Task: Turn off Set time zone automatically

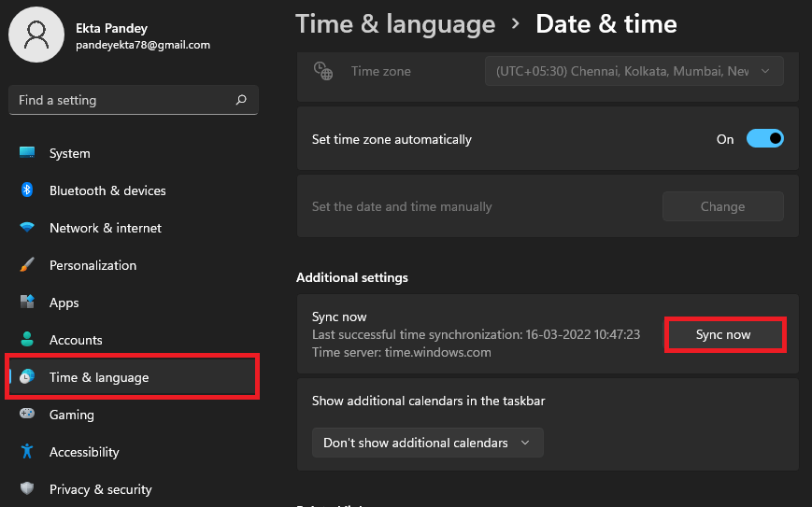Action: click(764, 139)
